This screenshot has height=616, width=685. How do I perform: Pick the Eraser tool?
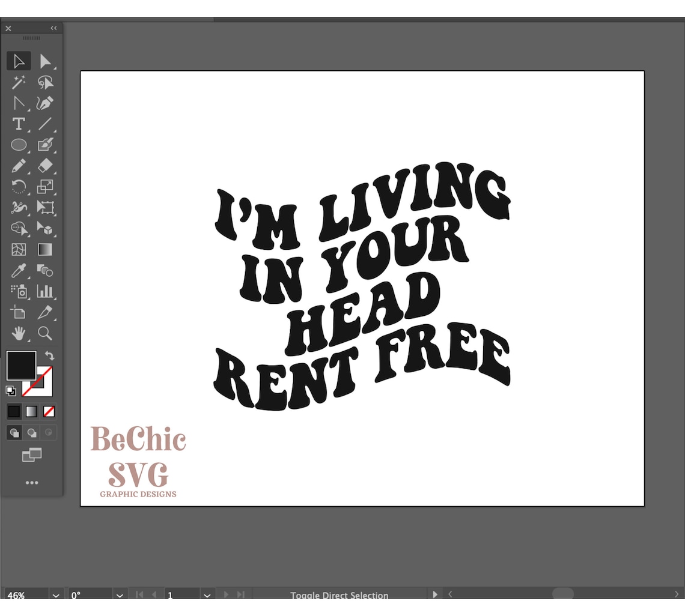(x=45, y=166)
